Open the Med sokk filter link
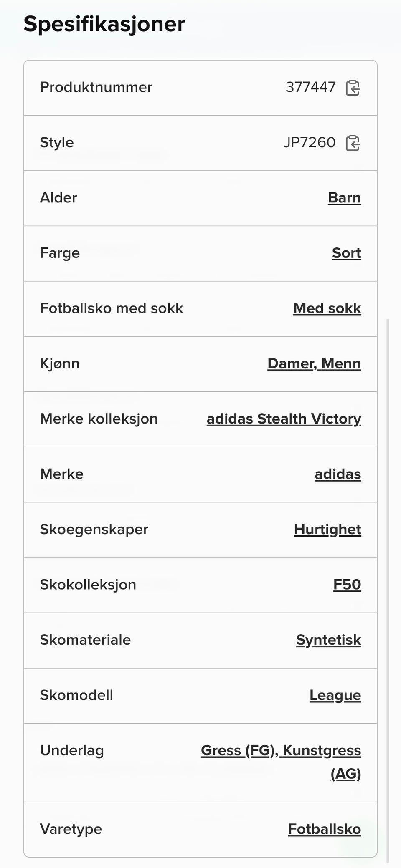 pyautogui.click(x=327, y=308)
